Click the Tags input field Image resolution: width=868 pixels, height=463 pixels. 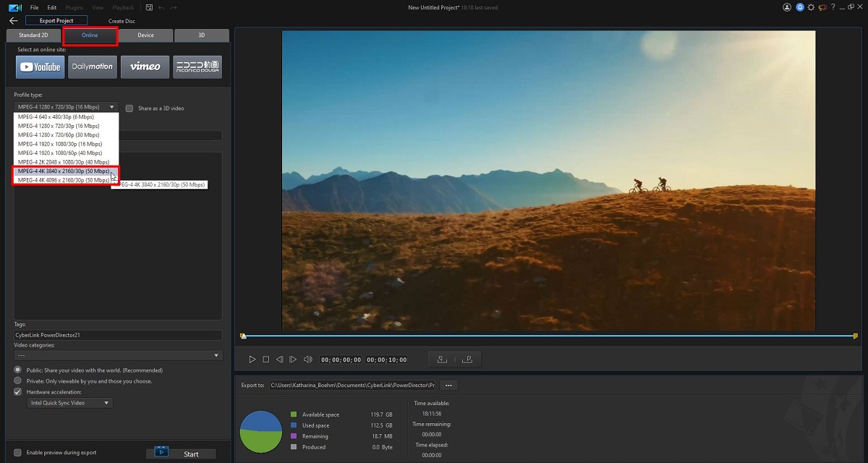point(118,336)
